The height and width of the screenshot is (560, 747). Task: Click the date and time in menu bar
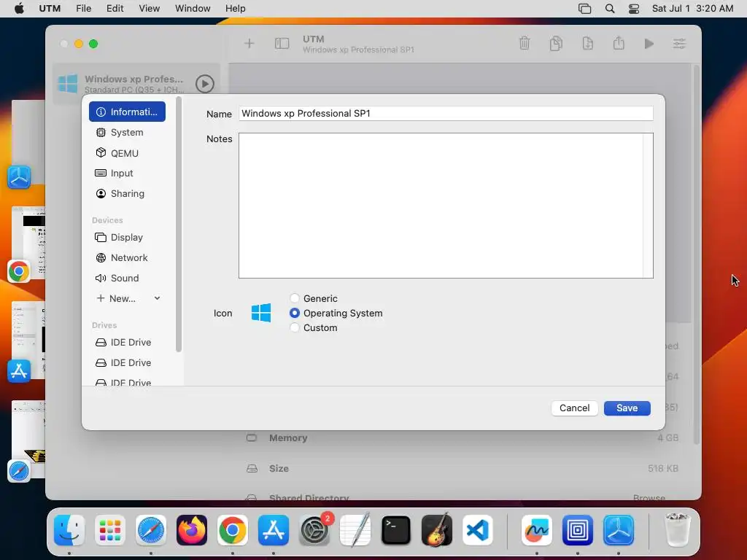pos(693,9)
